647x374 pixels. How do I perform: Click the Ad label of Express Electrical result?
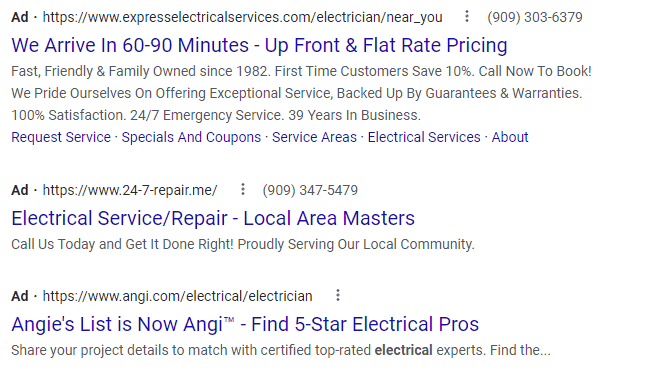tap(20, 17)
